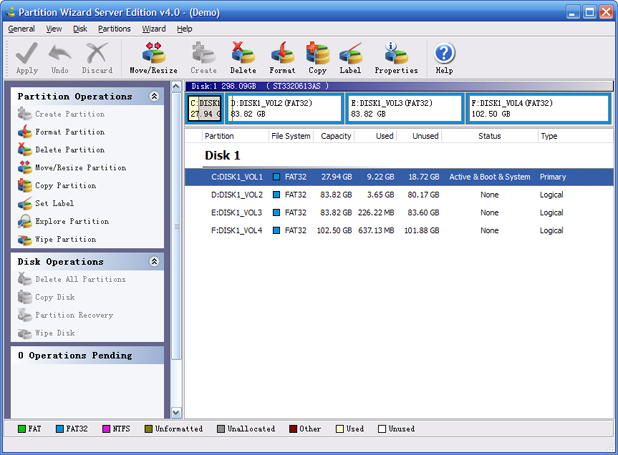
Task: Click the File System column header
Action: click(x=291, y=136)
